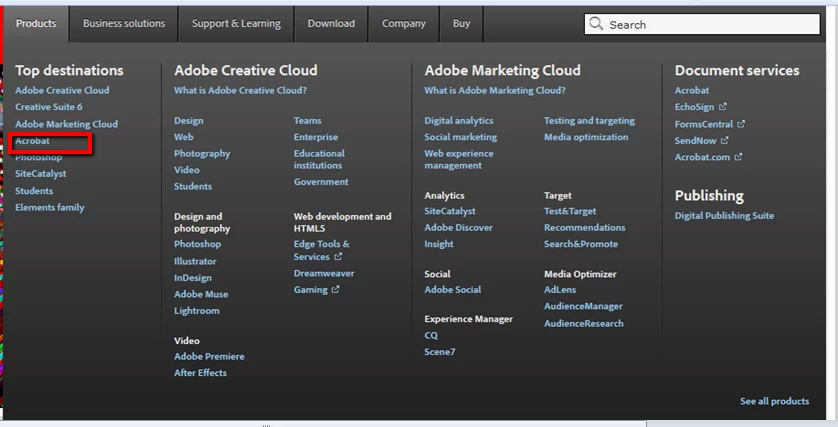
Task: Open the Recommendations link
Action: click(585, 228)
